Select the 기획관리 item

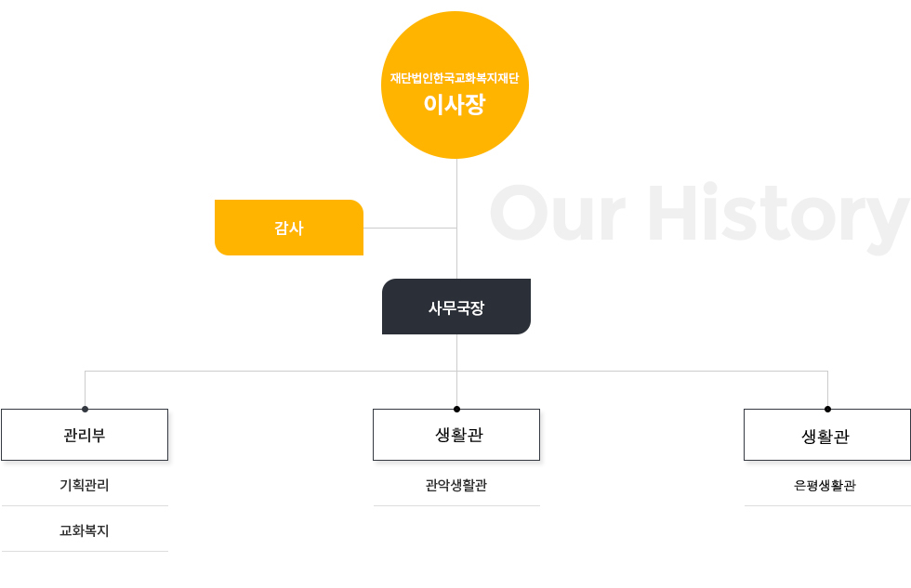coord(85,485)
